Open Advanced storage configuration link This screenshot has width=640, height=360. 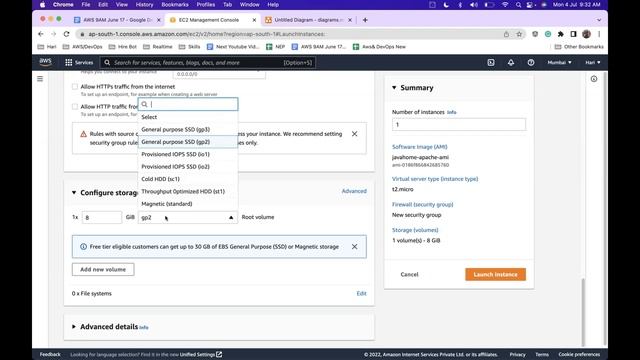(354, 191)
